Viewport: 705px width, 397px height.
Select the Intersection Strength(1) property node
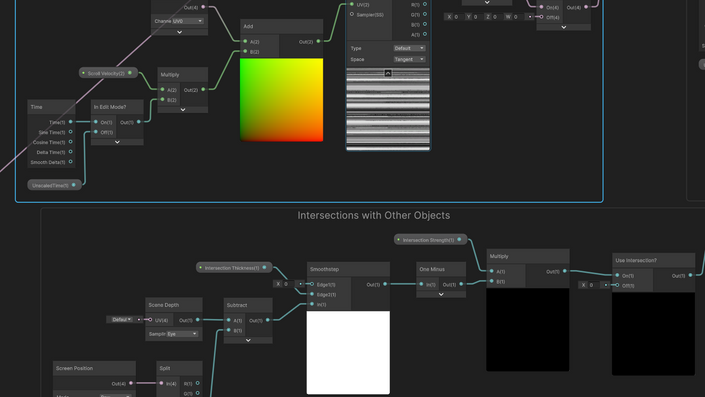click(x=430, y=240)
